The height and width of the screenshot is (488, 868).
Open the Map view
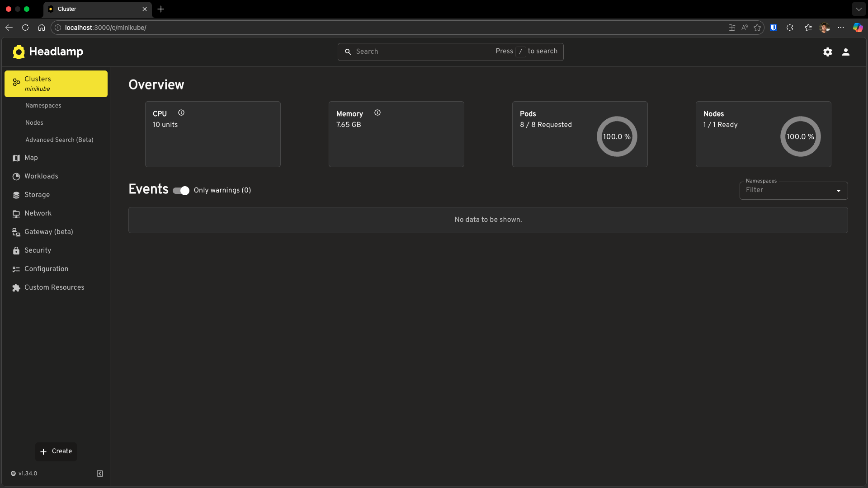point(30,158)
